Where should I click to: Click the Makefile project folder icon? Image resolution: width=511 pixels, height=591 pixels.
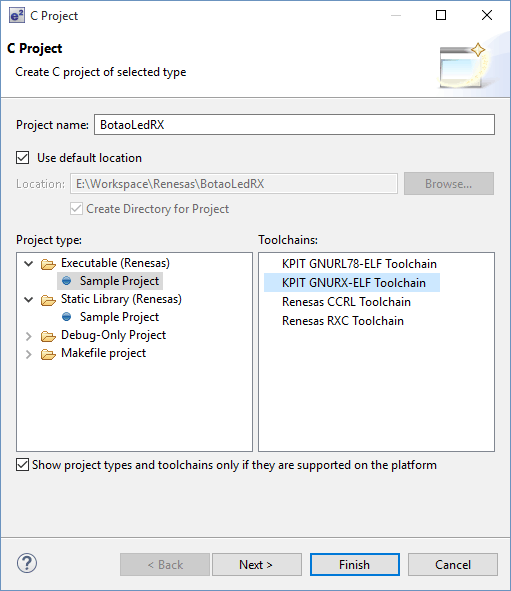pyautogui.click(x=48, y=354)
